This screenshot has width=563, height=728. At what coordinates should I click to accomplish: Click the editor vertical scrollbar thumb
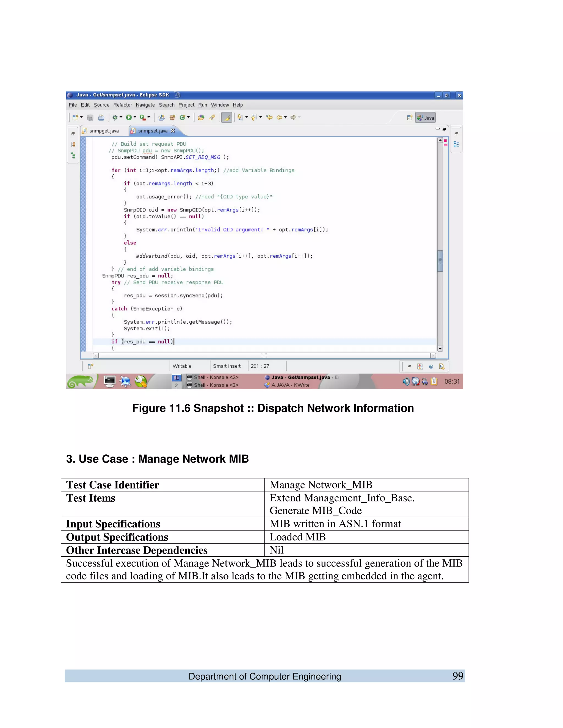pos(440,261)
